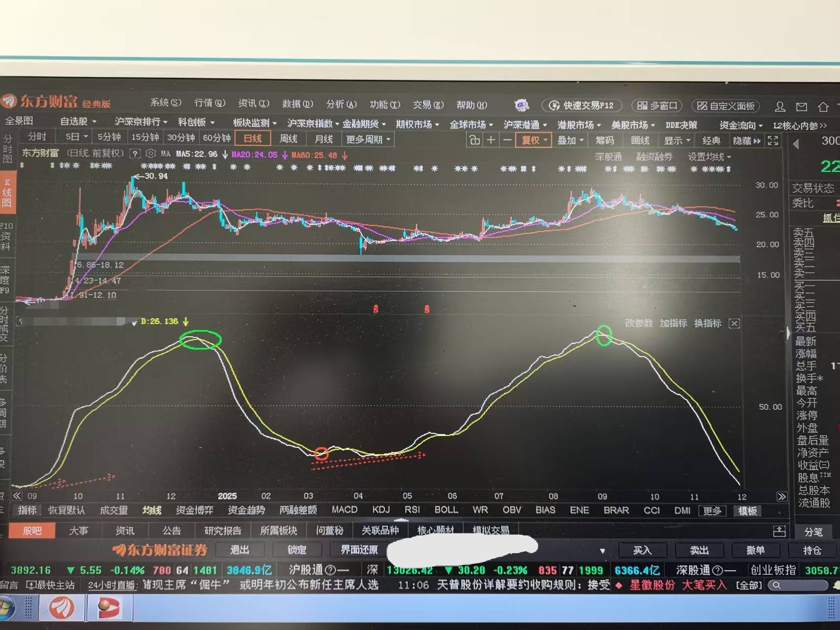Click the second red S marker

[427, 309]
